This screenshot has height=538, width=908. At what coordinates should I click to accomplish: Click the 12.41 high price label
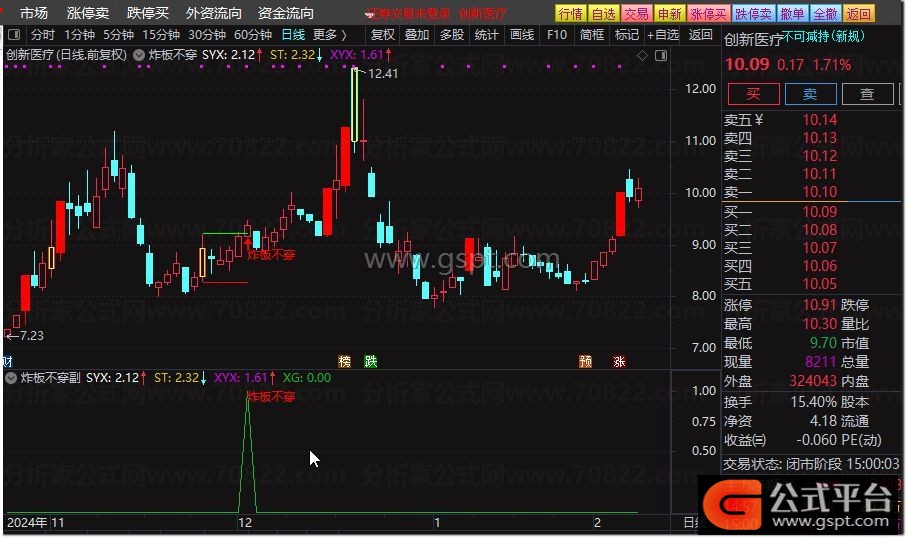pos(383,74)
